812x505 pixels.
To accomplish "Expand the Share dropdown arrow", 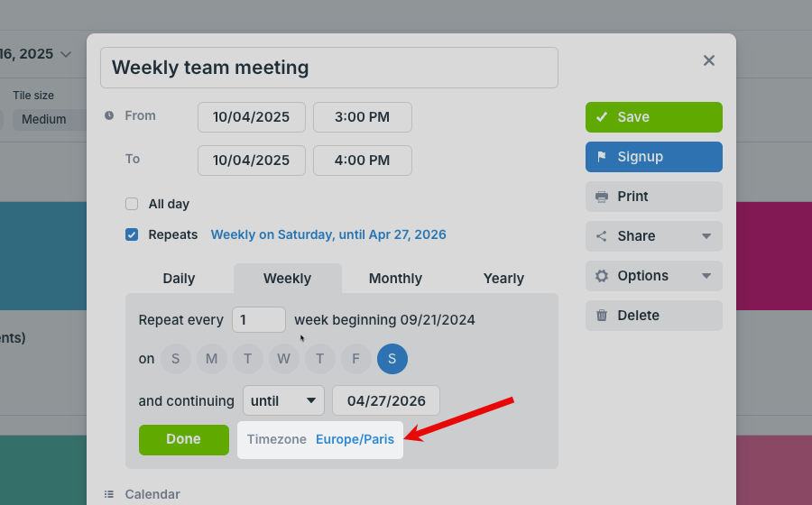I will tap(706, 236).
